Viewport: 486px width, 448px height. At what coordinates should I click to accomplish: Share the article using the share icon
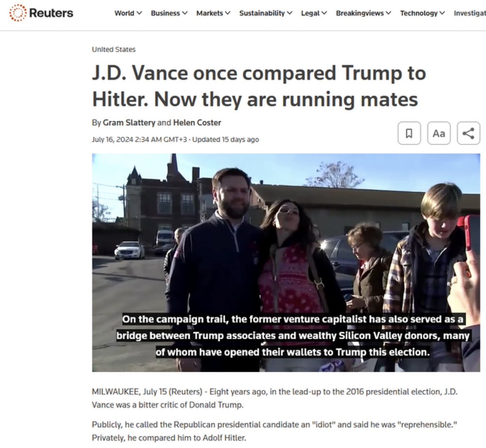click(468, 133)
